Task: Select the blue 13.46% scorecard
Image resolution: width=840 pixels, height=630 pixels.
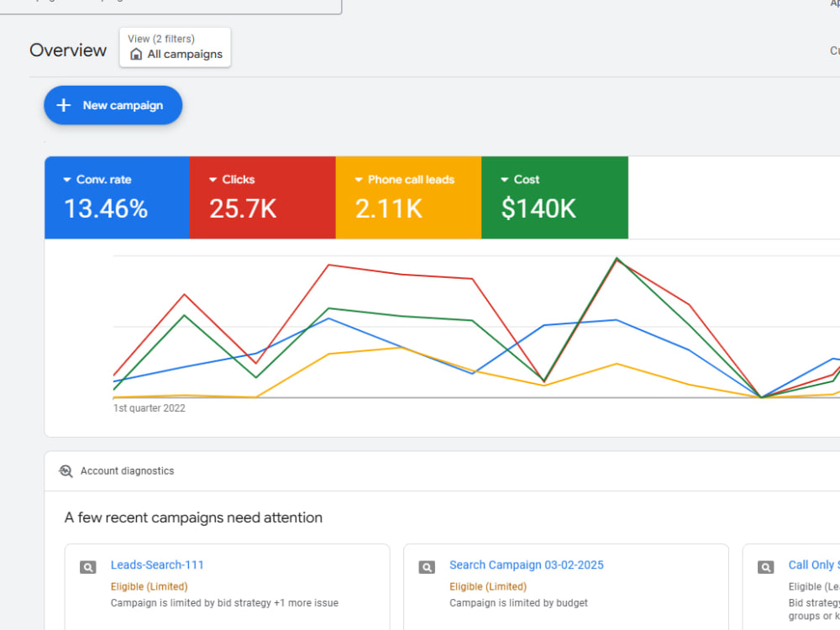Action: tap(118, 197)
